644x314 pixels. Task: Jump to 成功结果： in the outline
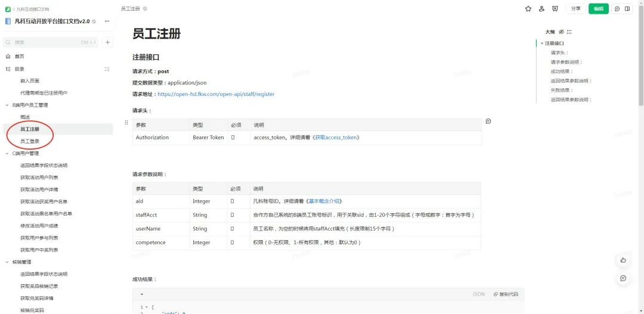(x=562, y=71)
